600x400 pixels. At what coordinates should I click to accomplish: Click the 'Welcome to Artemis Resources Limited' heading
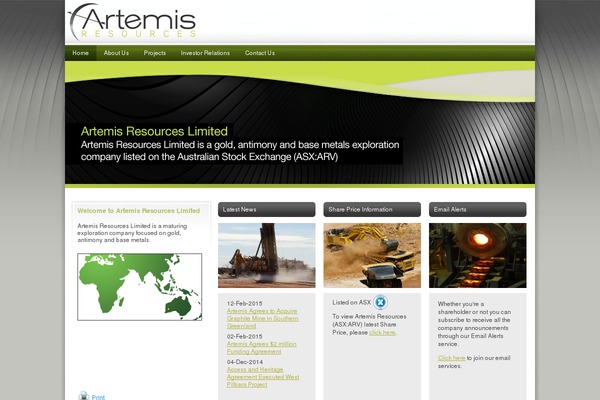click(139, 211)
